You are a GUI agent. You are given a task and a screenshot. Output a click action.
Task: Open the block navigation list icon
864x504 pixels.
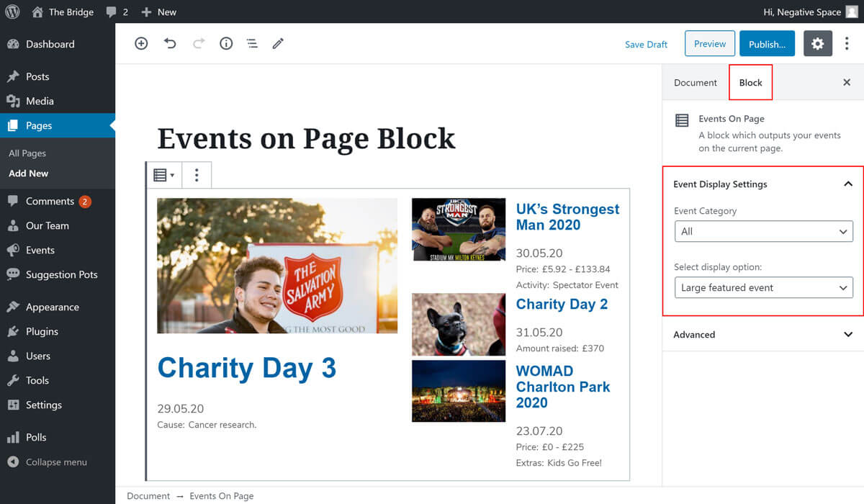(x=252, y=44)
